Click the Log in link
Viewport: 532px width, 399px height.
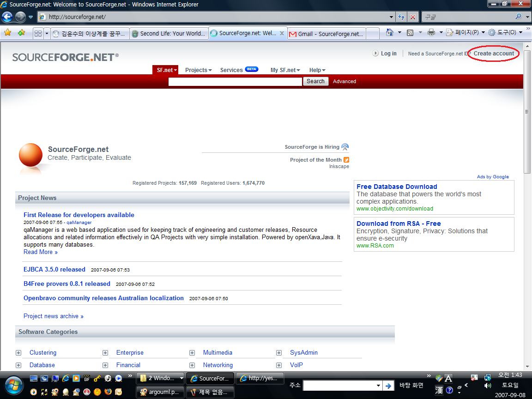click(x=388, y=53)
